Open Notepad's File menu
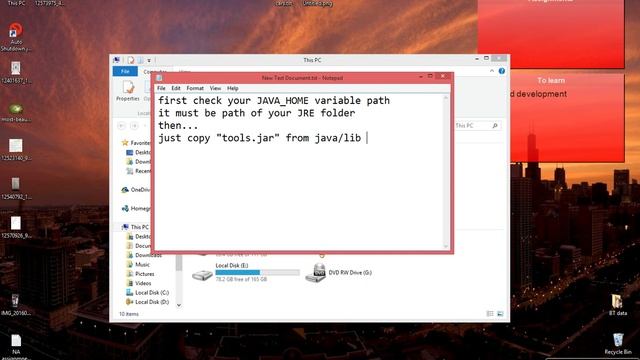The width and height of the screenshot is (640, 360). tap(161, 88)
